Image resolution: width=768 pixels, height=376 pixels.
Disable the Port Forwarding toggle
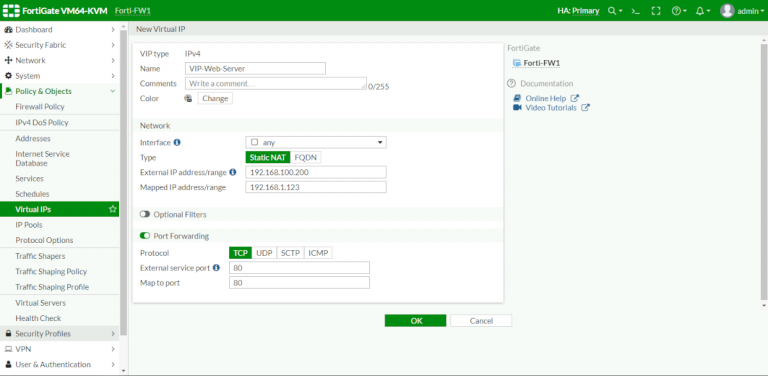pos(144,236)
